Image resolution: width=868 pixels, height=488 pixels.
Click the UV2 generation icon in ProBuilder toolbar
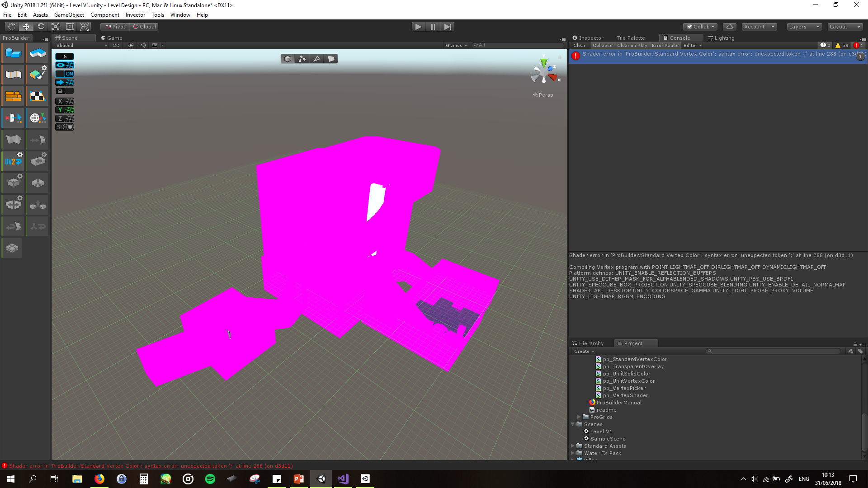tap(13, 161)
